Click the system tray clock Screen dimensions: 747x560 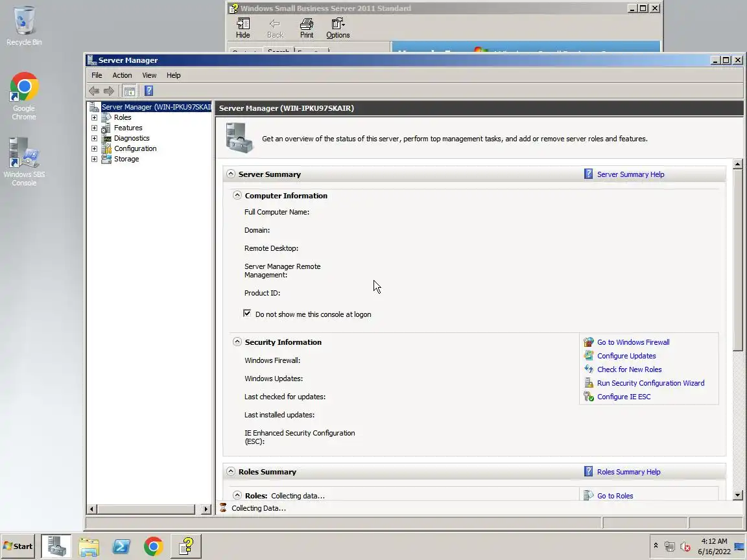pos(714,546)
